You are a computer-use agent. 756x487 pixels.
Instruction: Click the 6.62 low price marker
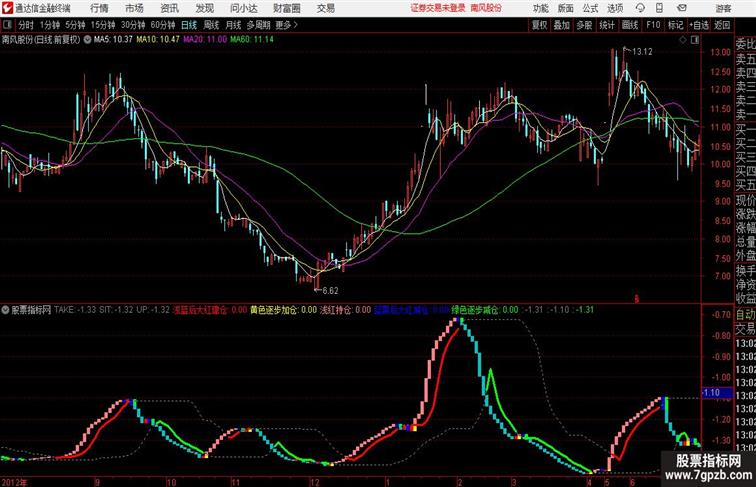[x=330, y=291]
